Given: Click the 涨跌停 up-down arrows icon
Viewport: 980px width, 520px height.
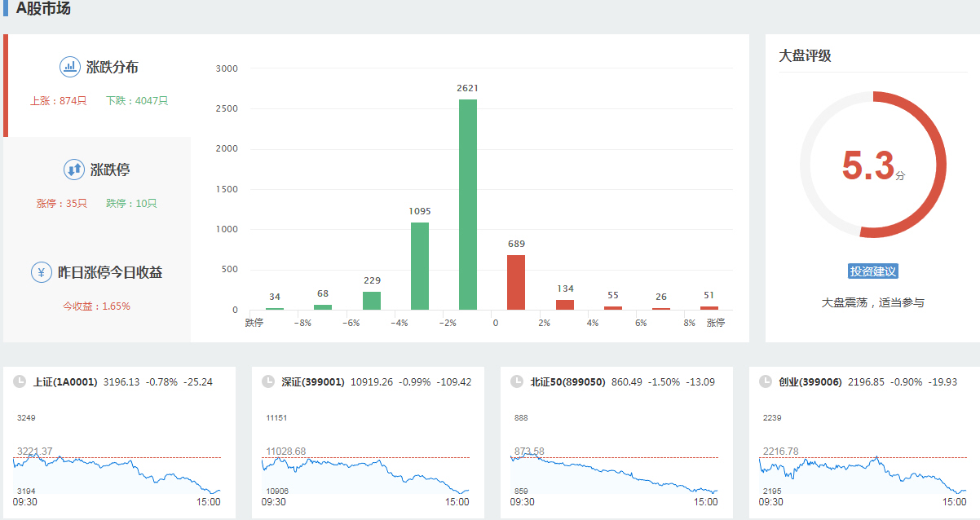Looking at the screenshot, I should 74,170.
